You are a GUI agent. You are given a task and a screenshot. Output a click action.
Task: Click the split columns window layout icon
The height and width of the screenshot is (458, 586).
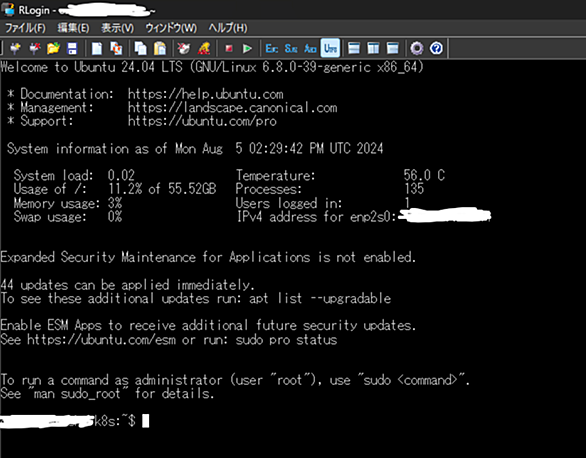[373, 48]
